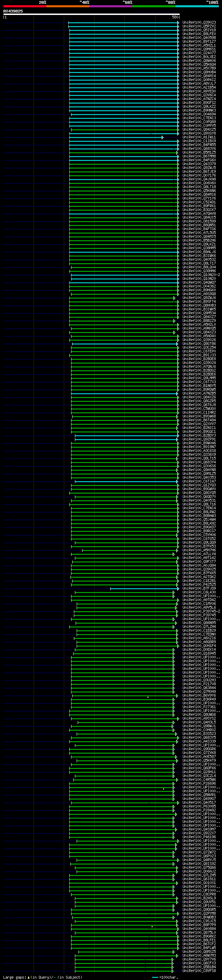Select hit UniRef100_C8CPR8
This screenshot has height=980, width=222.
coord(199,894)
